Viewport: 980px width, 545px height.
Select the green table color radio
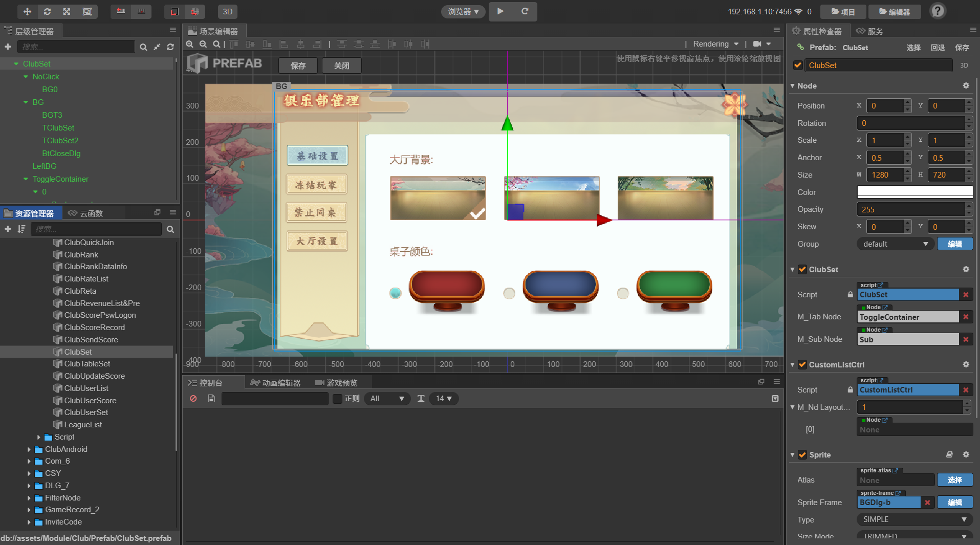tap(622, 293)
